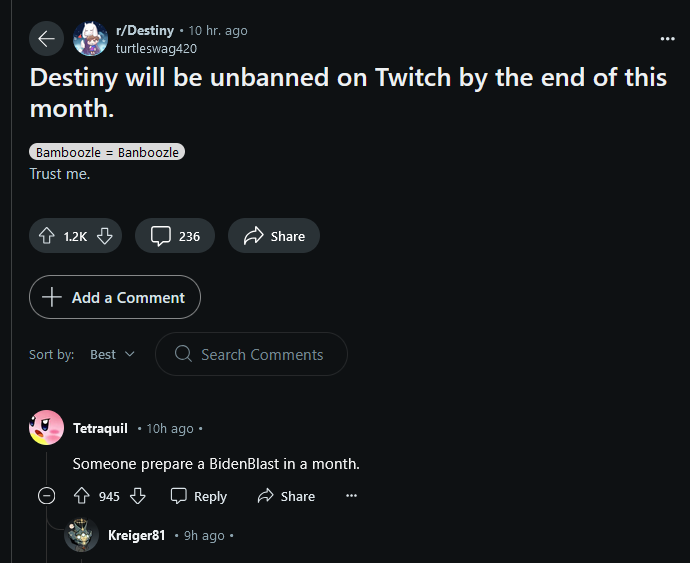Open the post's three-dot options menu
Image resolution: width=690 pixels, height=563 pixels.
pos(667,39)
